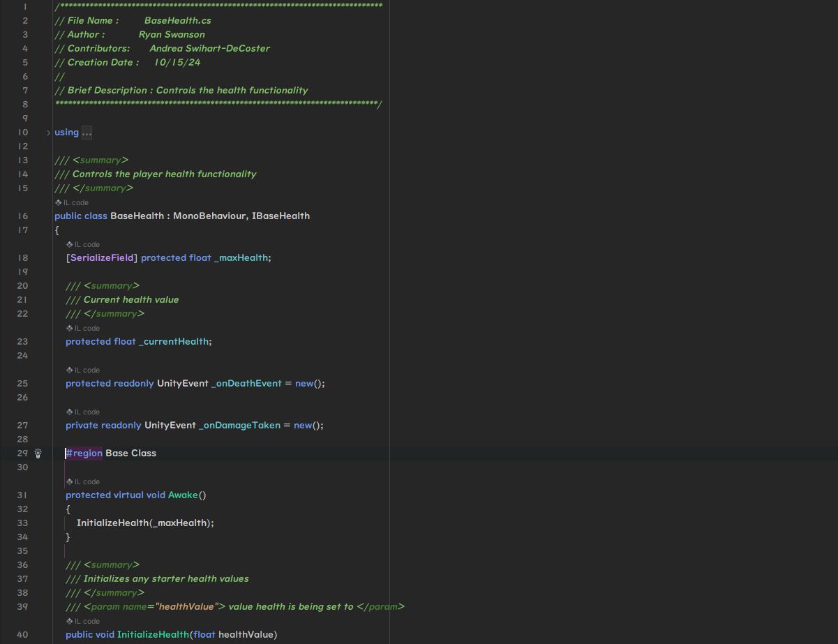Click the lightbulb quick-fix icon on line 29
838x644 pixels.
(x=38, y=454)
